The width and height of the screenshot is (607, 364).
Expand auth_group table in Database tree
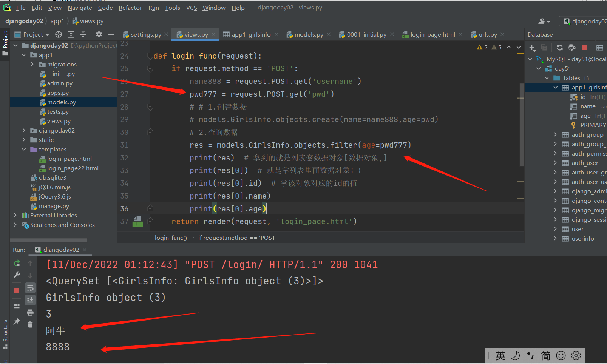click(555, 135)
